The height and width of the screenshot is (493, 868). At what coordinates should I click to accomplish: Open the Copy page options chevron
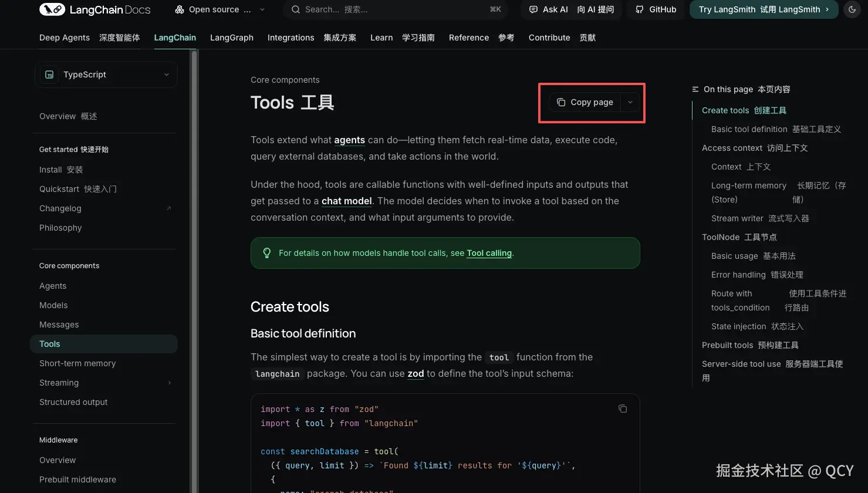click(630, 102)
